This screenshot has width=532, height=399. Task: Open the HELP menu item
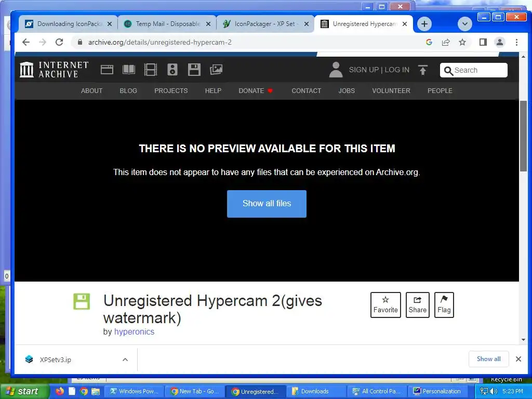(213, 90)
